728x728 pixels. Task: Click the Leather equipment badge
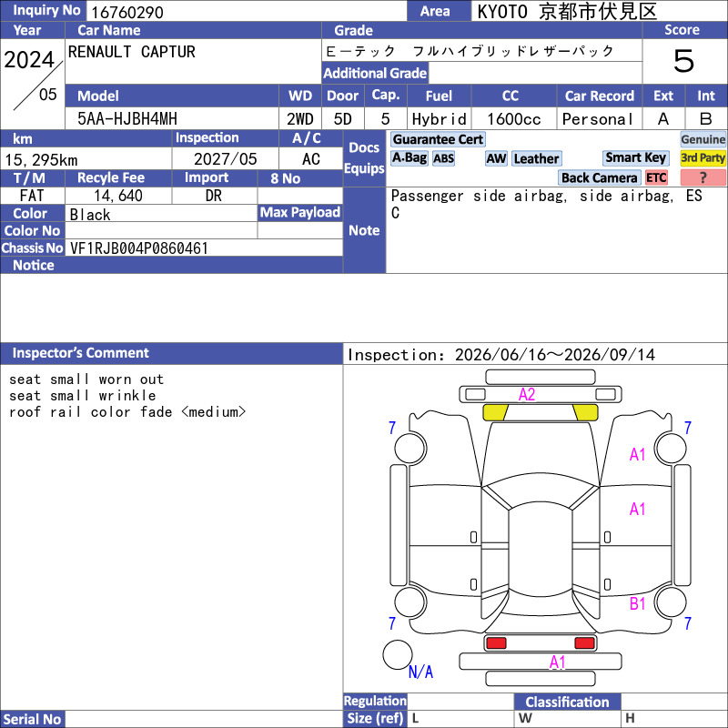pyautogui.click(x=537, y=158)
